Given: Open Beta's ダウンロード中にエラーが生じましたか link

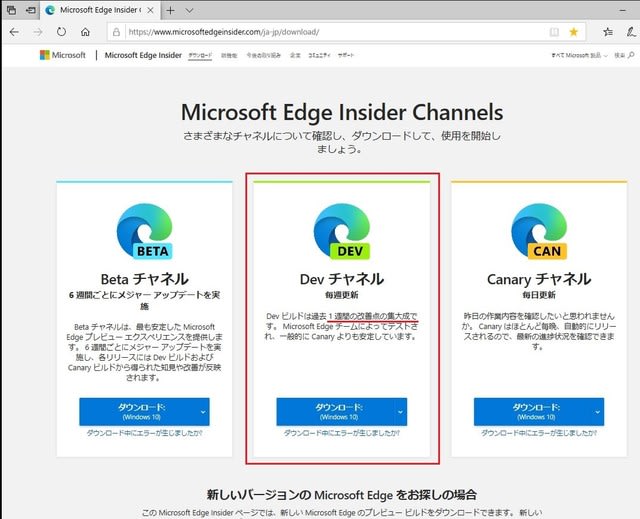Looking at the screenshot, I should (144, 433).
